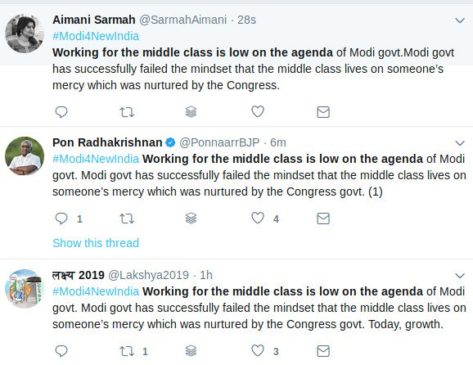473x365 pixels.
Task: Open options chevron on Pon Radhakrishnan's tweet
Action: coord(460,143)
